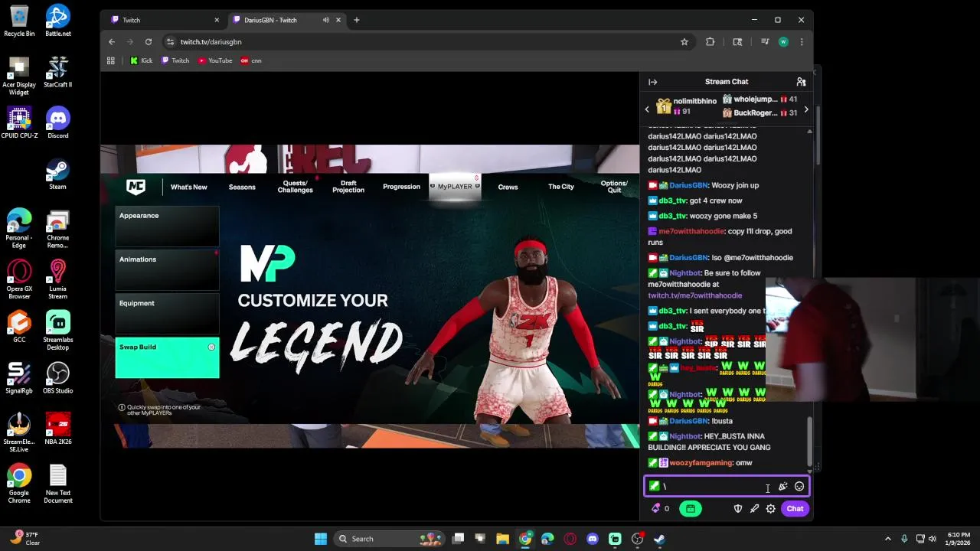The image size is (980, 551).
Task: Open Chrome media controls icon
Action: 765,42
